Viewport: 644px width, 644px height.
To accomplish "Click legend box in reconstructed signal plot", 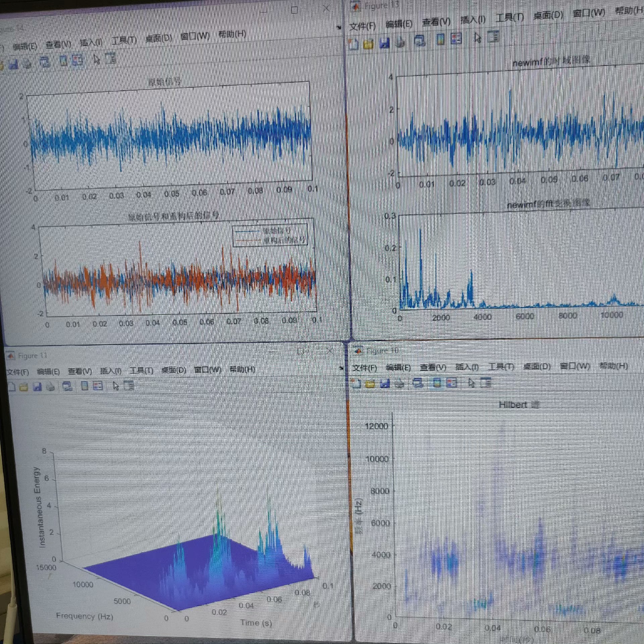I will click(270, 235).
